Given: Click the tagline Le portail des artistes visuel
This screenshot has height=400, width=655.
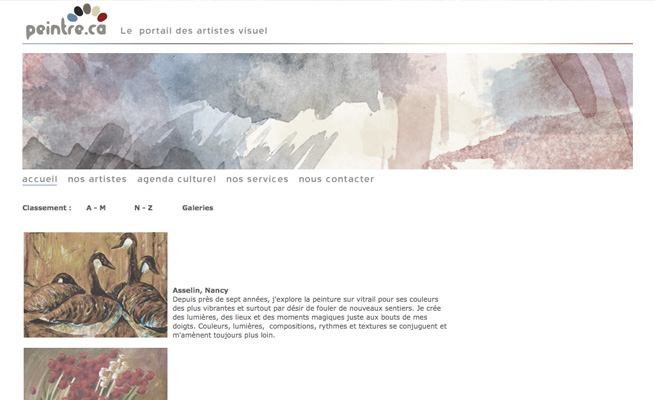Looking at the screenshot, I should (x=194, y=30).
